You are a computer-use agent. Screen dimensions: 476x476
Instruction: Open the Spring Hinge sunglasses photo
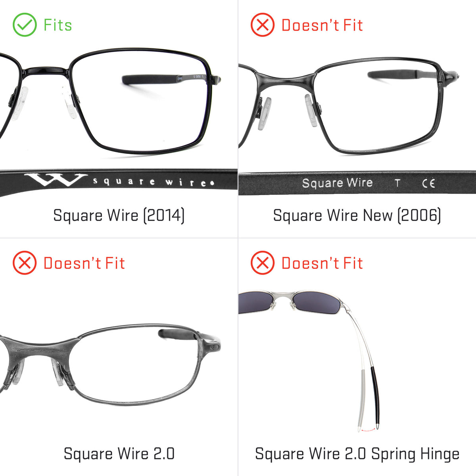tap(309, 361)
